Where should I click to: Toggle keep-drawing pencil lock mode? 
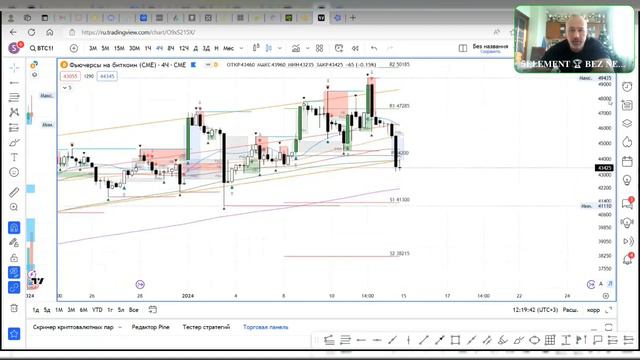click(14, 242)
